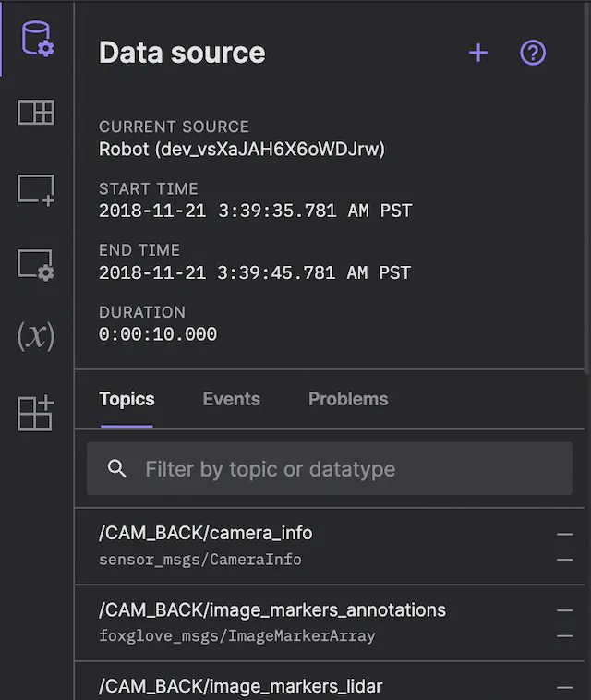Focus the Filter by topic or datatype field
The height and width of the screenshot is (700, 591).
click(351, 469)
